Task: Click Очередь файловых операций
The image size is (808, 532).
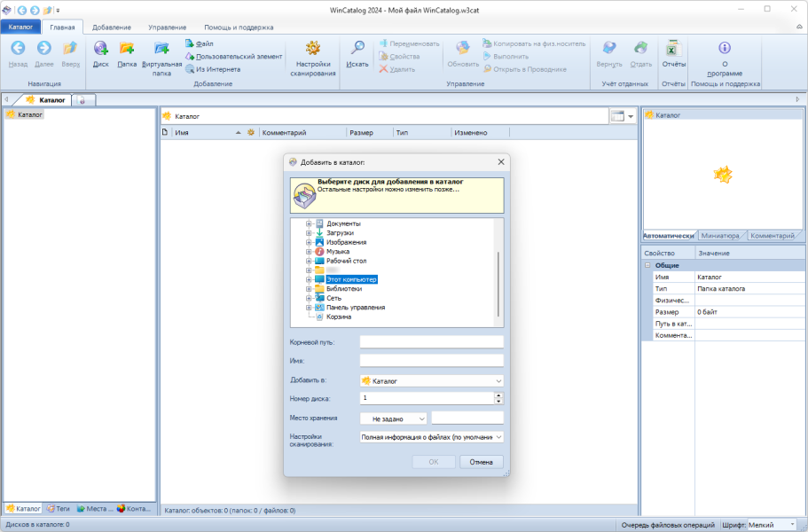Action: tap(668, 525)
